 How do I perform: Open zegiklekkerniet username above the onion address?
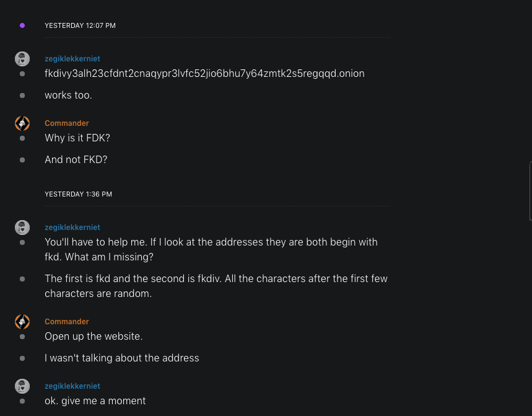coord(72,59)
